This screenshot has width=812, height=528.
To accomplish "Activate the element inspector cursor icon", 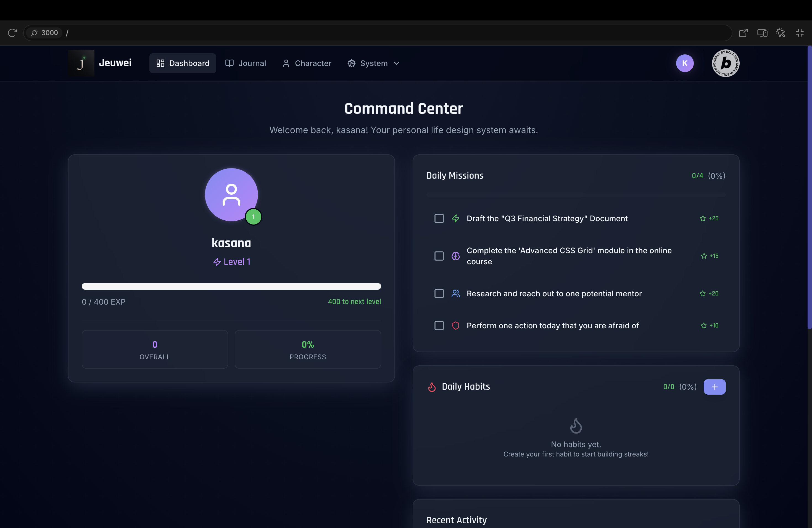I will pos(781,33).
